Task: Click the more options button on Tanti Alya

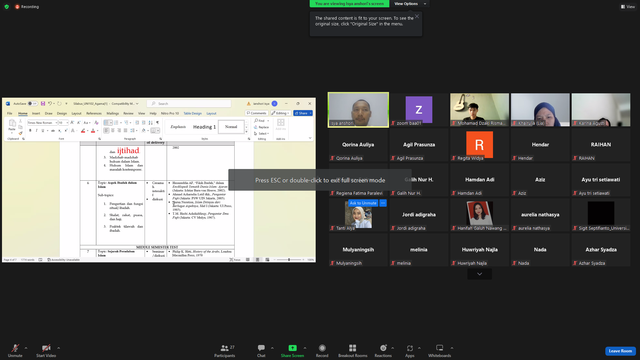Action: pyautogui.click(x=383, y=203)
